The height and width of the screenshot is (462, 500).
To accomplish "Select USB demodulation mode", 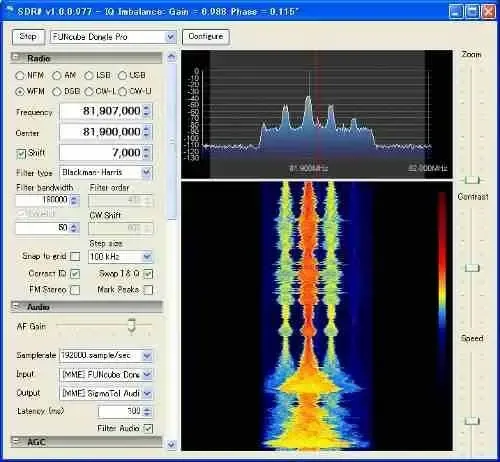I will tap(122, 76).
